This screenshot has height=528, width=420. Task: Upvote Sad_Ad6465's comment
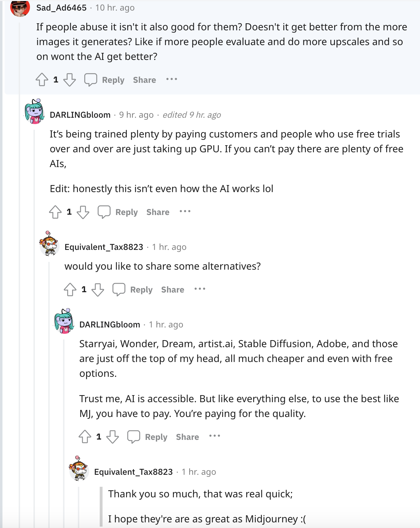pos(42,80)
